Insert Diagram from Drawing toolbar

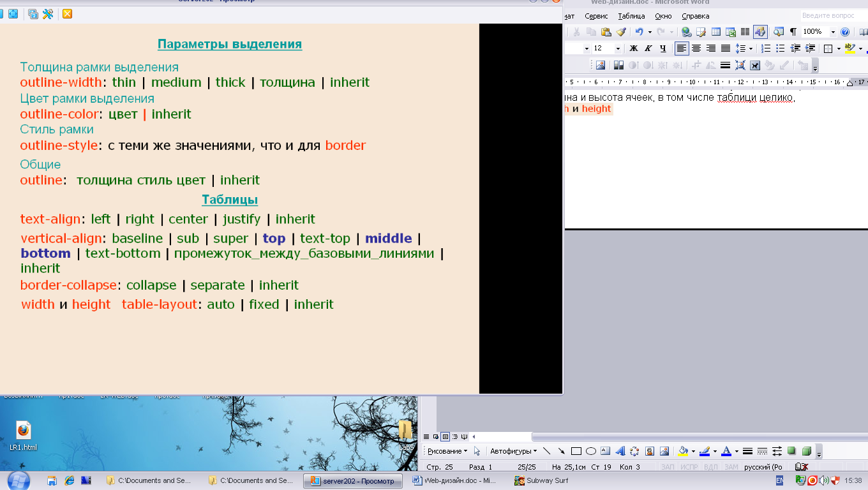point(635,451)
